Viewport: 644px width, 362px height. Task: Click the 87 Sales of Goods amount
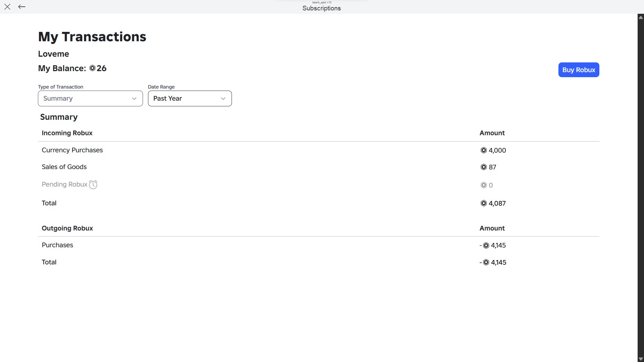[492, 167]
